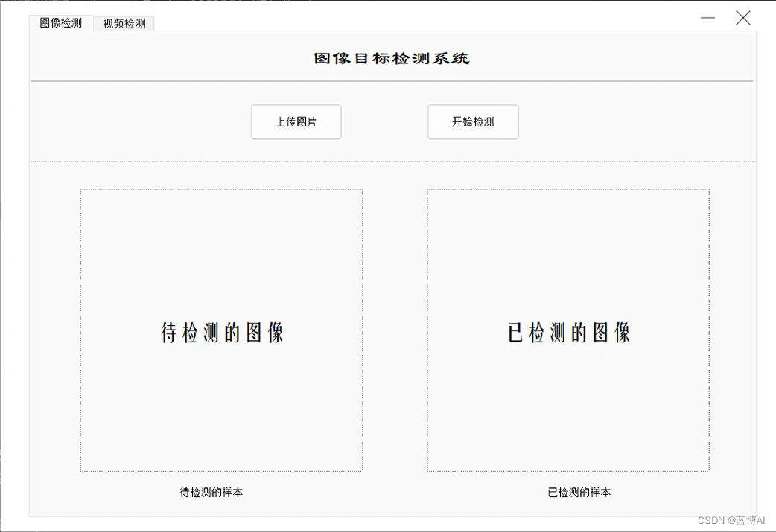776x532 pixels.
Task: Close the detection system window
Action: pos(742,19)
